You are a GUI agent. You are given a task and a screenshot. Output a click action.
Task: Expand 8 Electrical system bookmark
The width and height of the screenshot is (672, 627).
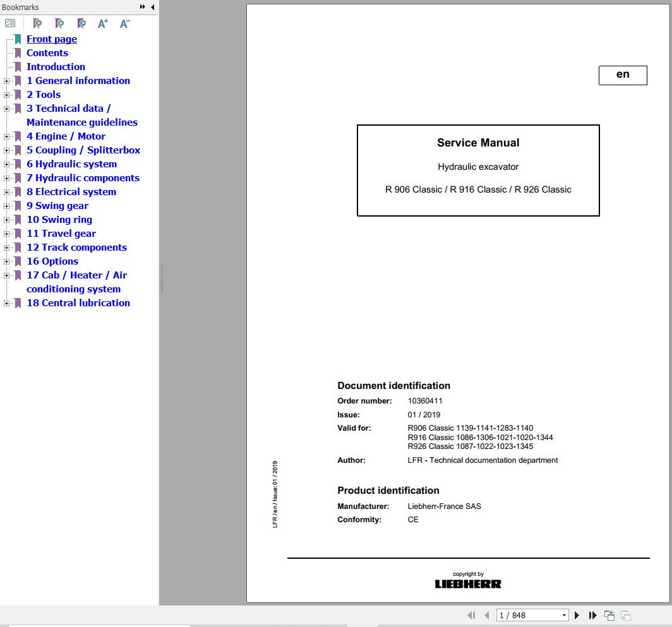(x=6, y=192)
